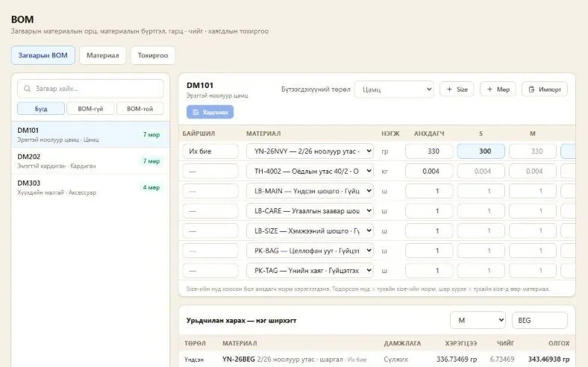Open the Загварын BOM tab

point(43,55)
